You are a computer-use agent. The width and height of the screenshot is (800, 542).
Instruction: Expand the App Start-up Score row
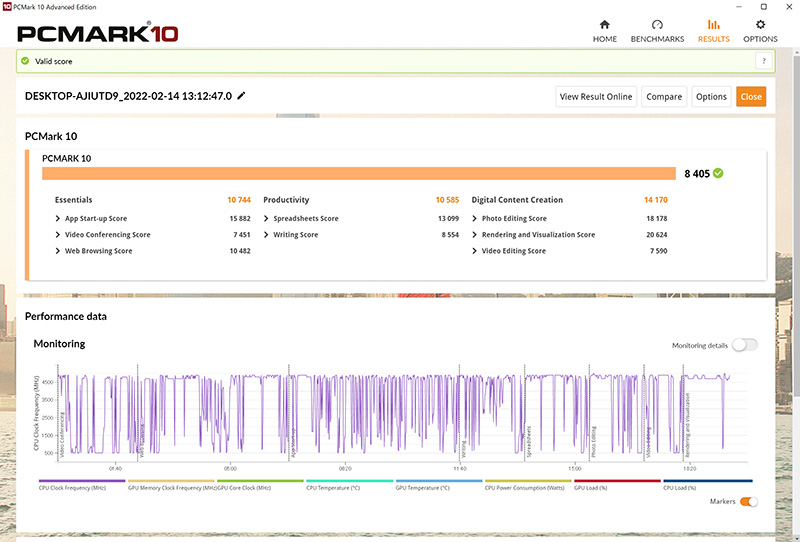click(58, 219)
